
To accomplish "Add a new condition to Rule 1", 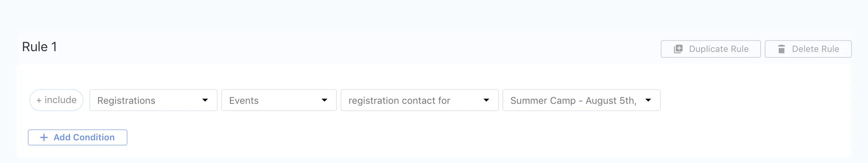I will point(78,137).
